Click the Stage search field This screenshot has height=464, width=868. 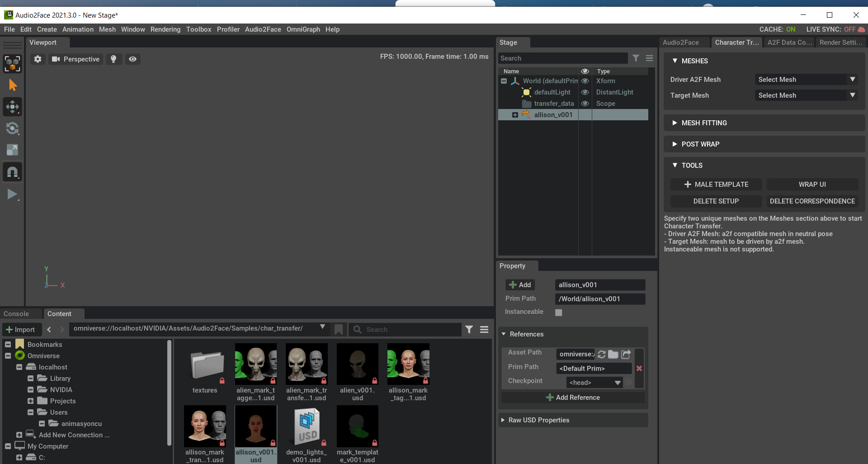click(x=563, y=58)
